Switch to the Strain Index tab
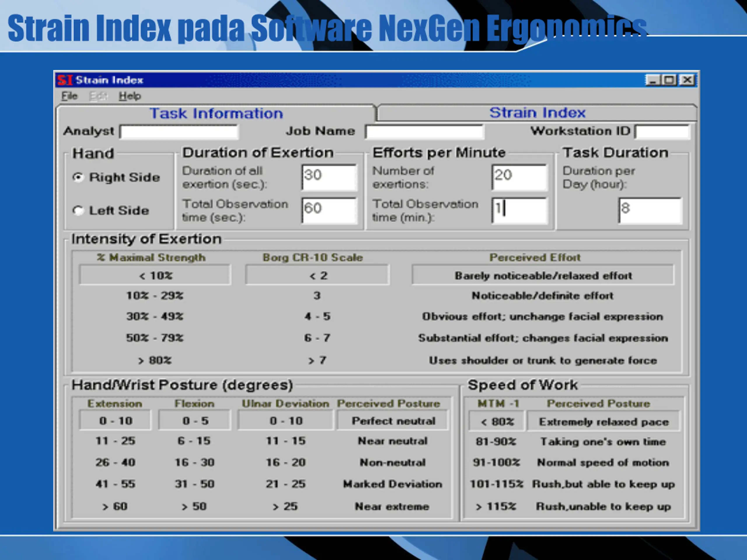747x560 pixels. (537, 112)
